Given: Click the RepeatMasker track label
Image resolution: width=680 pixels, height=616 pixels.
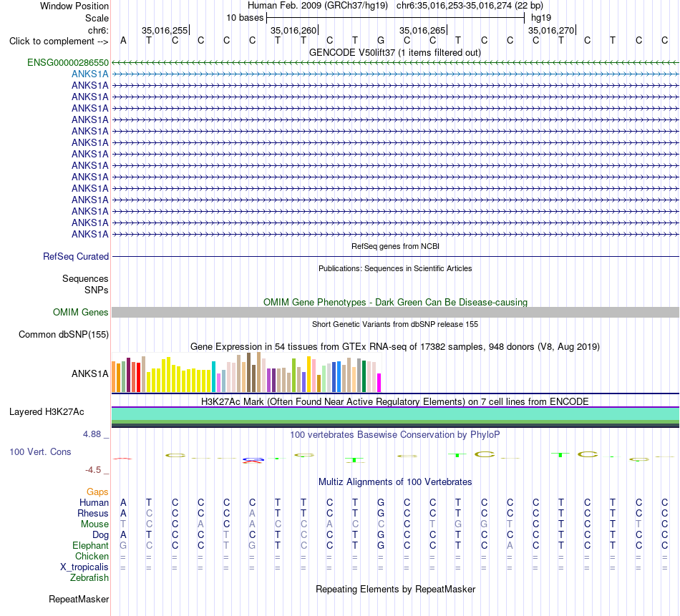Looking at the screenshot, I should [79, 599].
